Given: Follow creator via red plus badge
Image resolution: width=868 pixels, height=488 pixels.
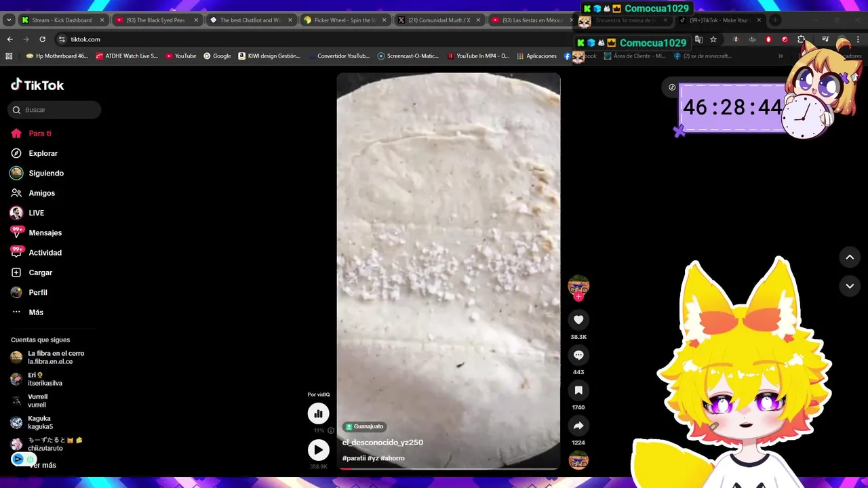Looking at the screenshot, I should [578, 297].
